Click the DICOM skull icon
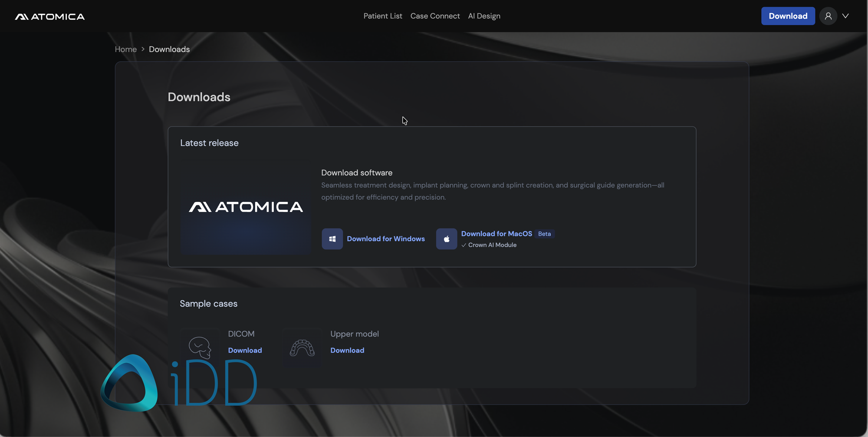 click(200, 348)
